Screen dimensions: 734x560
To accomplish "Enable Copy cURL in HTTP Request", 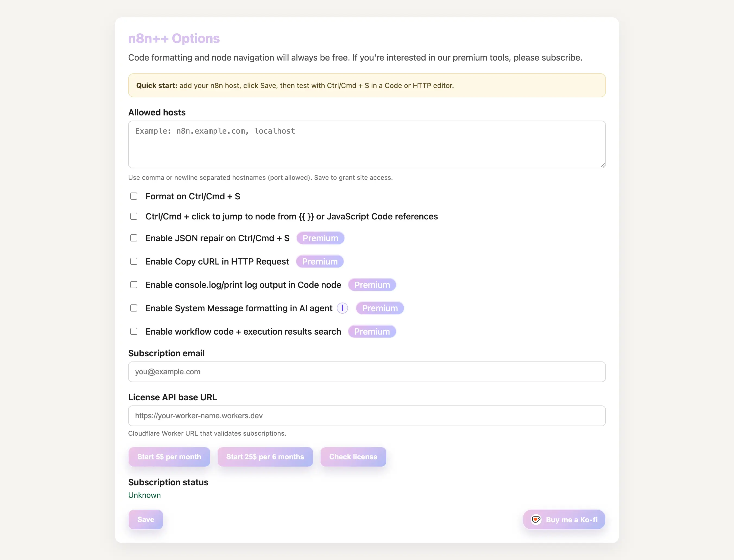I will point(134,261).
